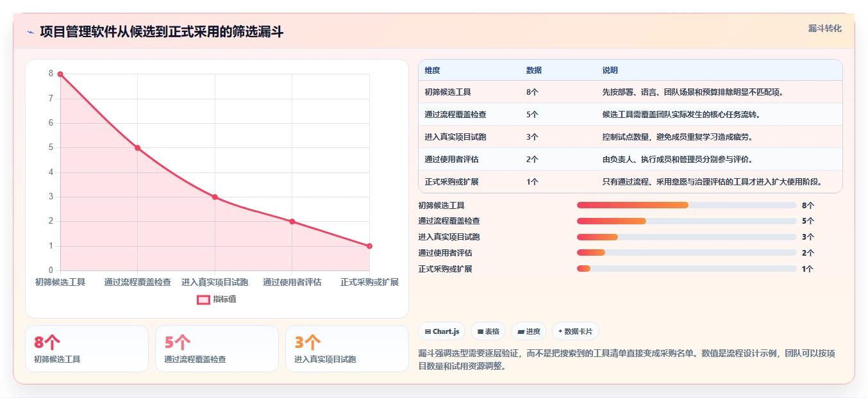The width and height of the screenshot is (868, 398).
Task: Click the 漏斗转化 tag in header
Action: point(824,28)
